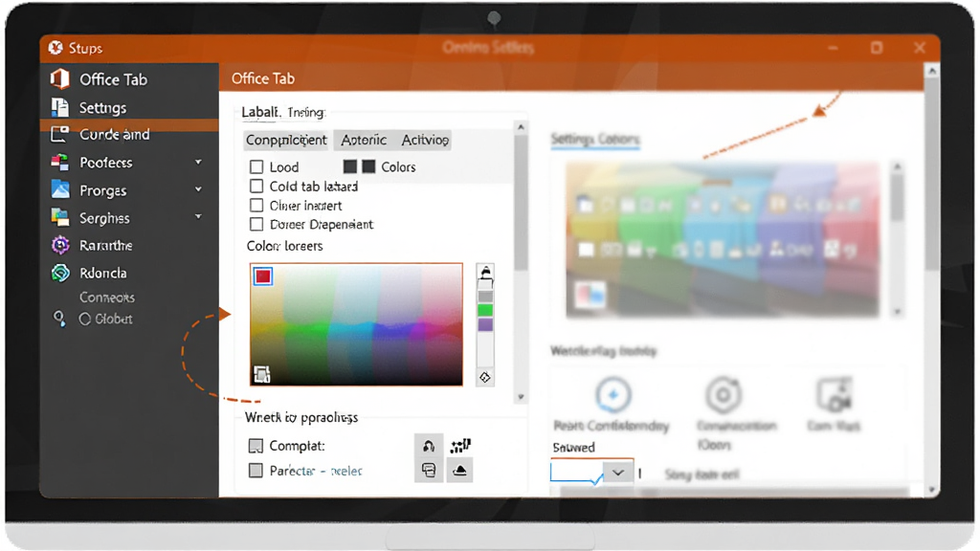Click the roeler link after Parectar
The image size is (980, 551).
pyautogui.click(x=346, y=471)
